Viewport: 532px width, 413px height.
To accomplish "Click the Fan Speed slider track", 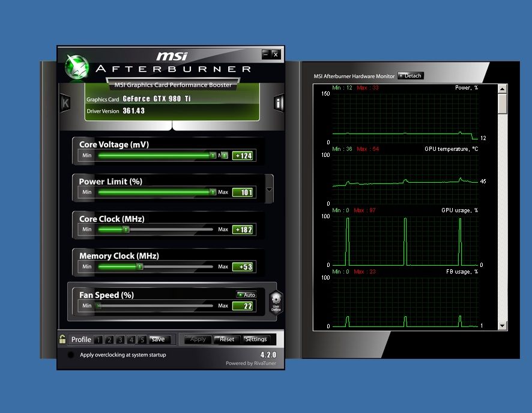I will coord(156,305).
